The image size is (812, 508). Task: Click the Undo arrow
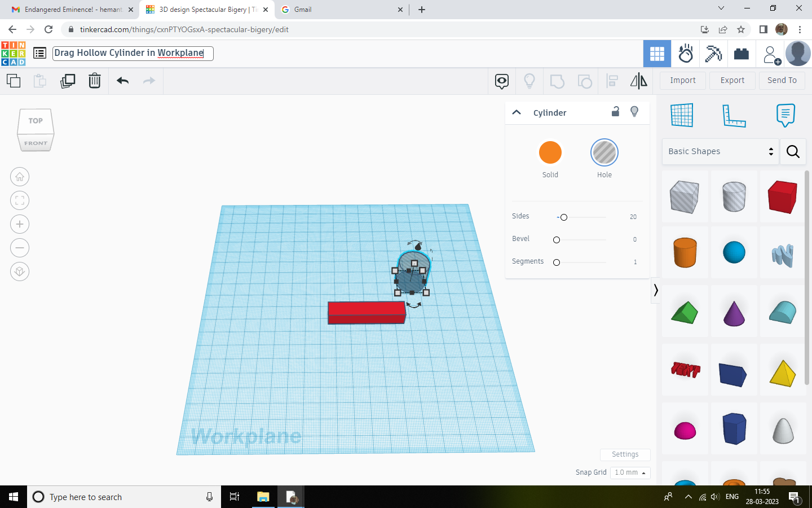pyautogui.click(x=122, y=81)
